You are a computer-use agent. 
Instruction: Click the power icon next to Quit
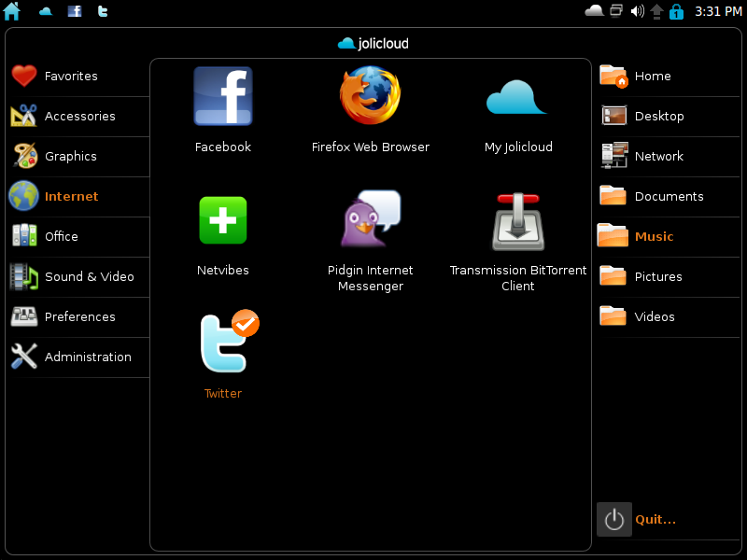614,519
